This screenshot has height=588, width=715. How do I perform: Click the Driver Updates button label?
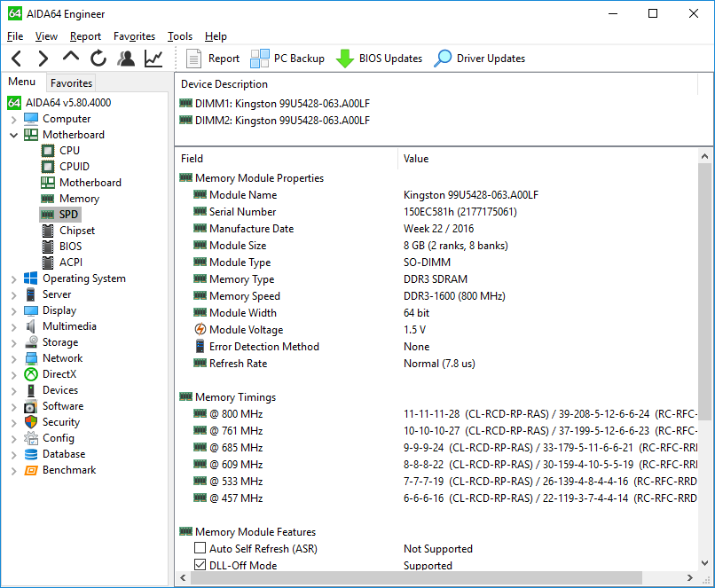click(x=491, y=59)
